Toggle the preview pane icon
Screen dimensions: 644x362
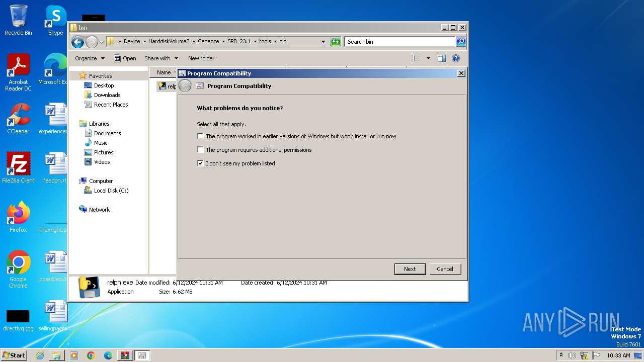442,58
